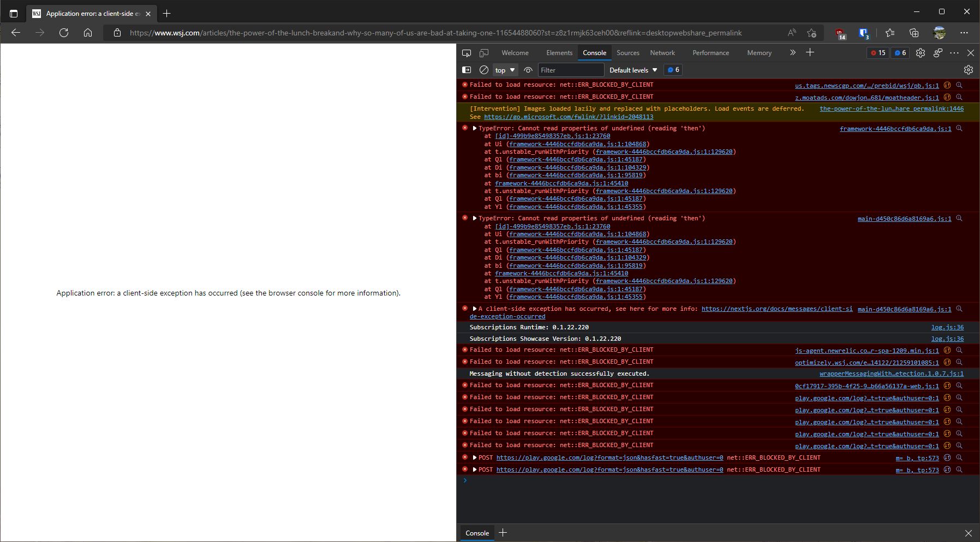Open the nextjs.org client-side exception link
This screenshot has width=980, height=542.
click(777, 308)
